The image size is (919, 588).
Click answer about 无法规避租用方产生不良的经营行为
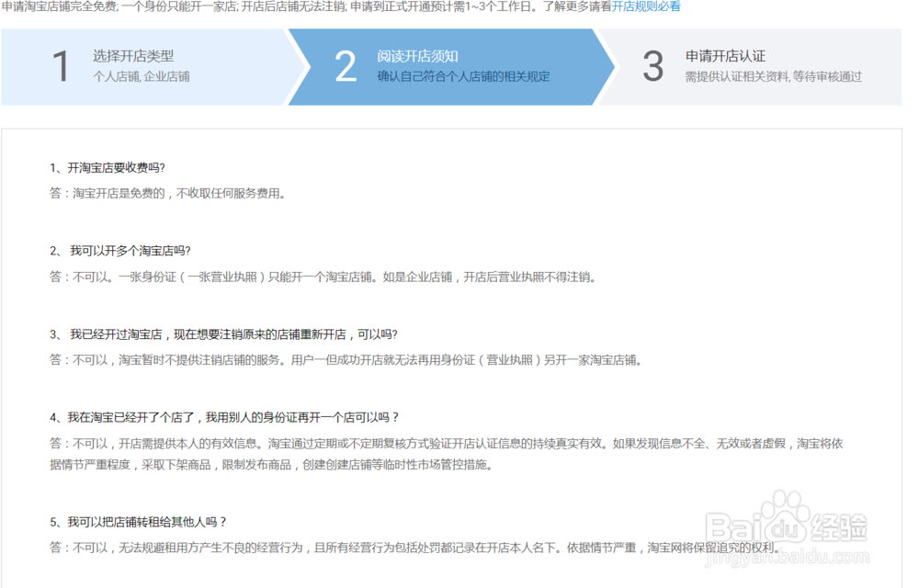pos(415,548)
